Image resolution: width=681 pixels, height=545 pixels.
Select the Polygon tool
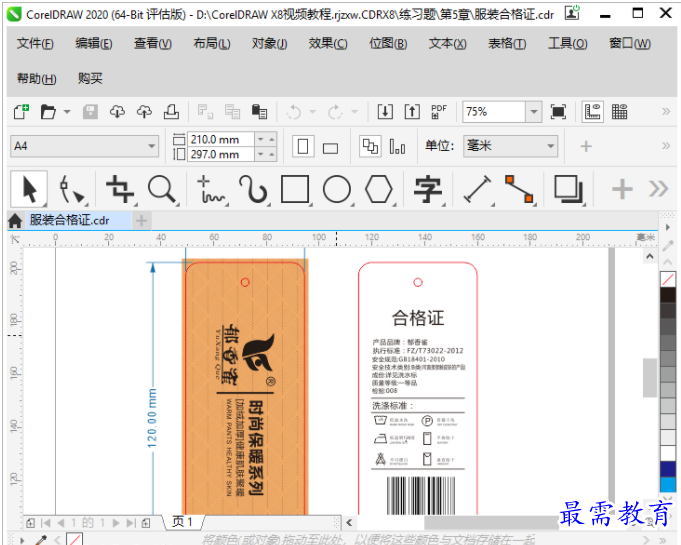[x=379, y=189]
